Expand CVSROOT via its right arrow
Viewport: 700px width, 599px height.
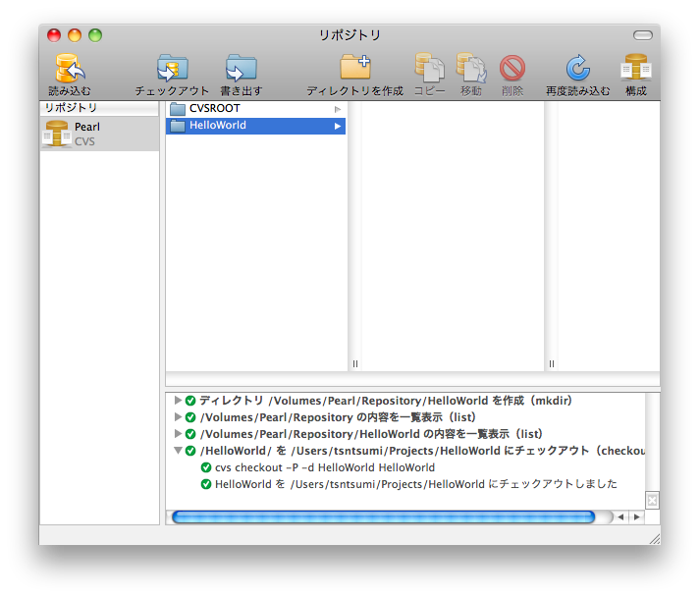point(338,109)
